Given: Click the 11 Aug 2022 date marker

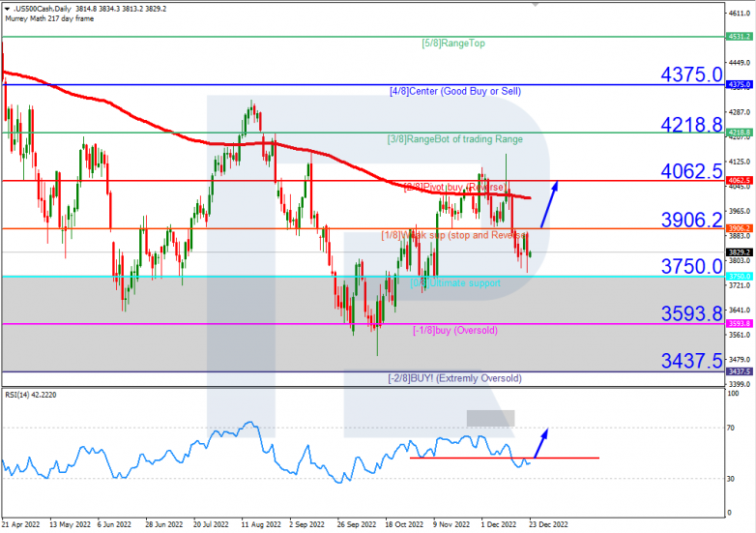Looking at the screenshot, I should (261, 524).
